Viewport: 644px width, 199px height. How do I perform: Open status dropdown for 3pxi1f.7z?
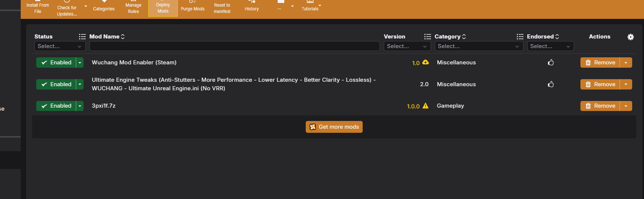click(80, 106)
